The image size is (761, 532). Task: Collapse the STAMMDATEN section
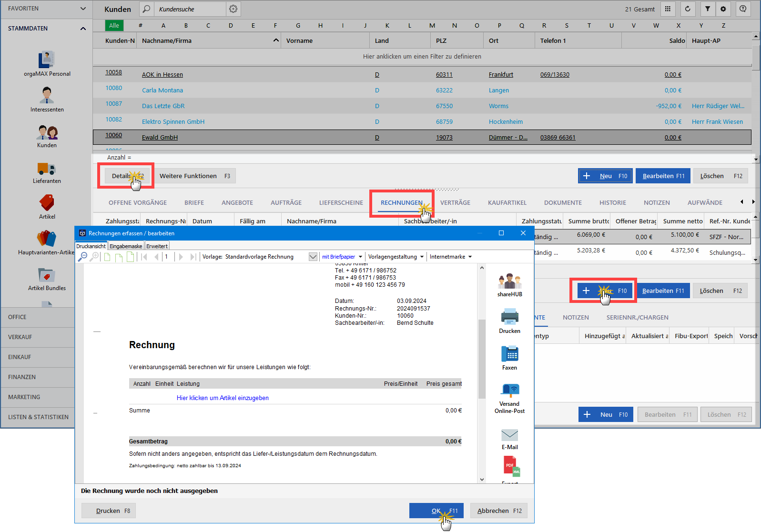coord(83,29)
